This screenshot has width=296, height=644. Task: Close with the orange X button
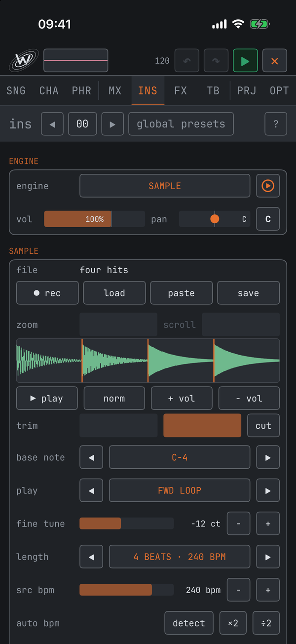point(275,61)
